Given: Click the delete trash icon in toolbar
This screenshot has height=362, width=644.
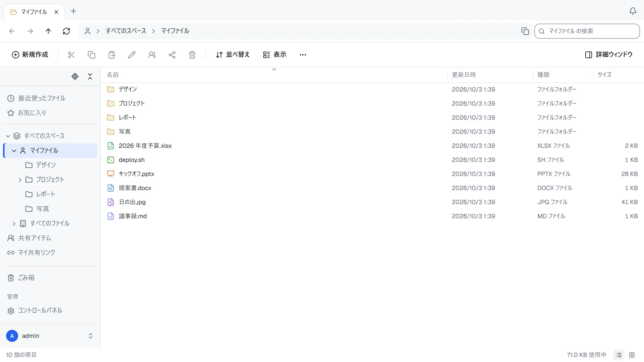Looking at the screenshot, I should 192,55.
